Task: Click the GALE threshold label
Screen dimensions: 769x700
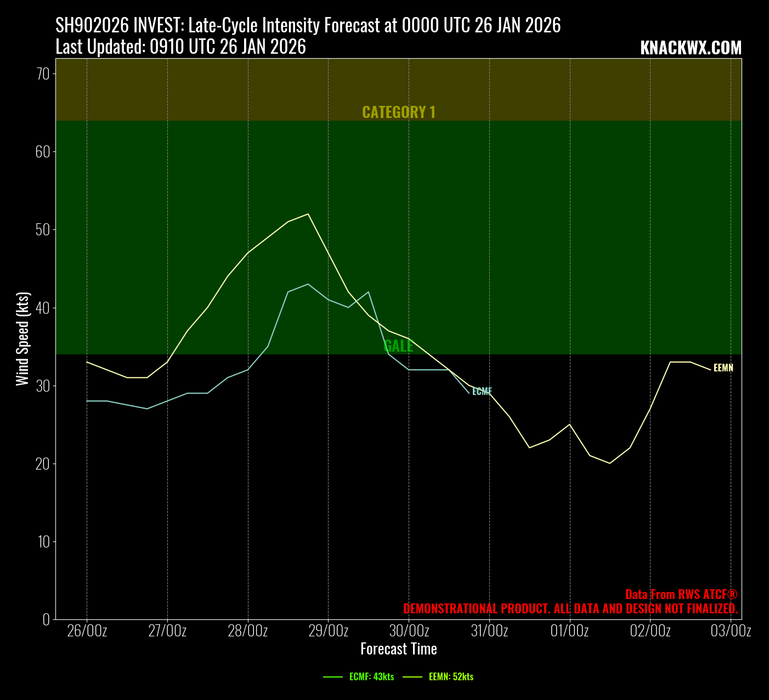Action: pyautogui.click(x=398, y=346)
